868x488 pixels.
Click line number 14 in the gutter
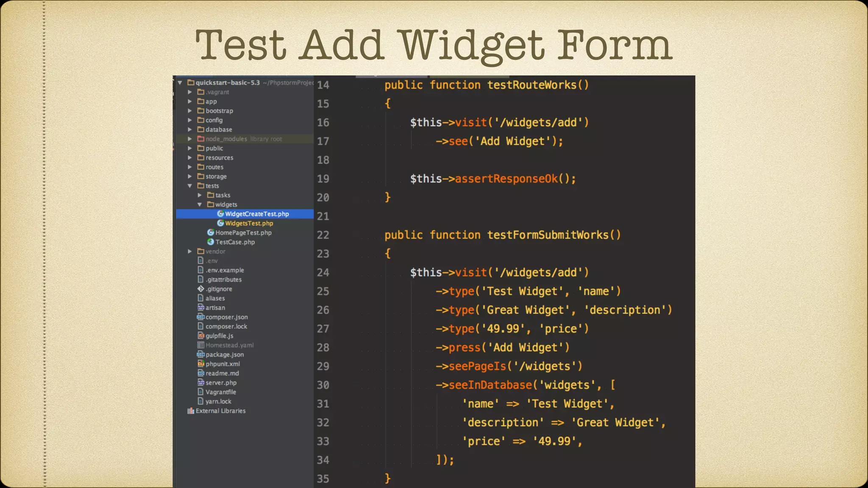tap(323, 85)
